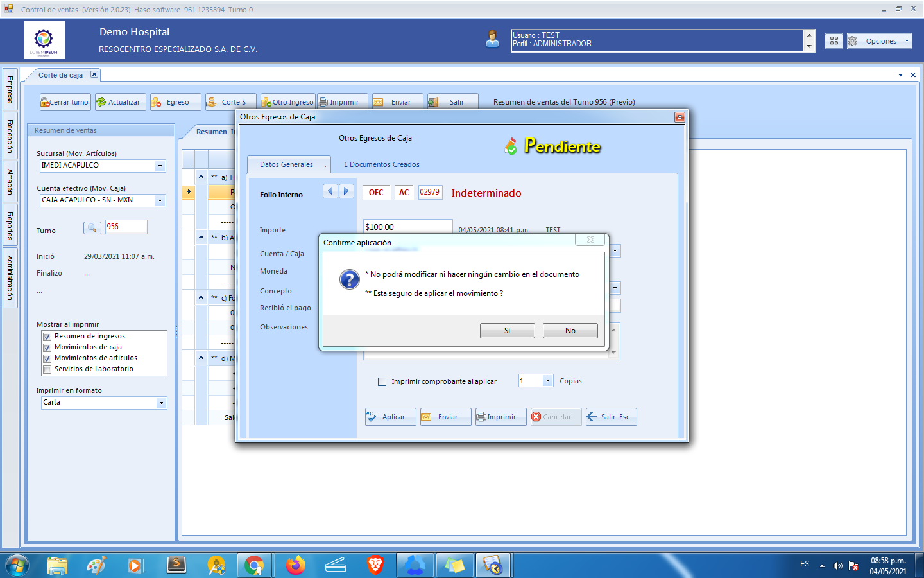The height and width of the screenshot is (578, 924).
Task: Open the Opciones dropdown
Action: point(880,41)
